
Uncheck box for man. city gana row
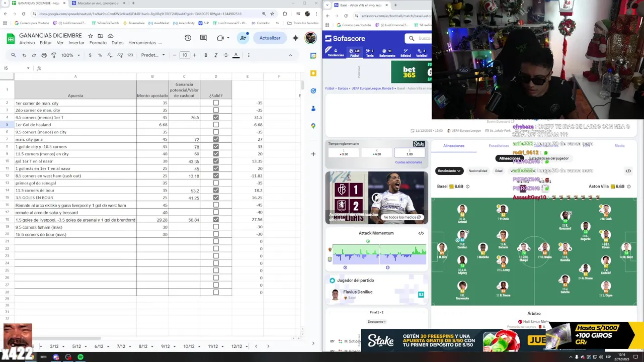216,139
